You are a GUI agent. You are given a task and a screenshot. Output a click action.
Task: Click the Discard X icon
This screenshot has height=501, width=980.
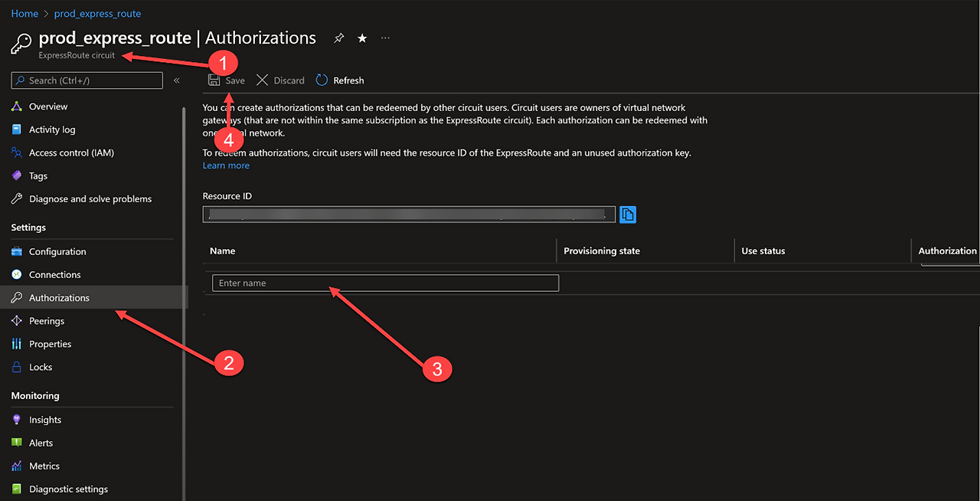click(262, 80)
